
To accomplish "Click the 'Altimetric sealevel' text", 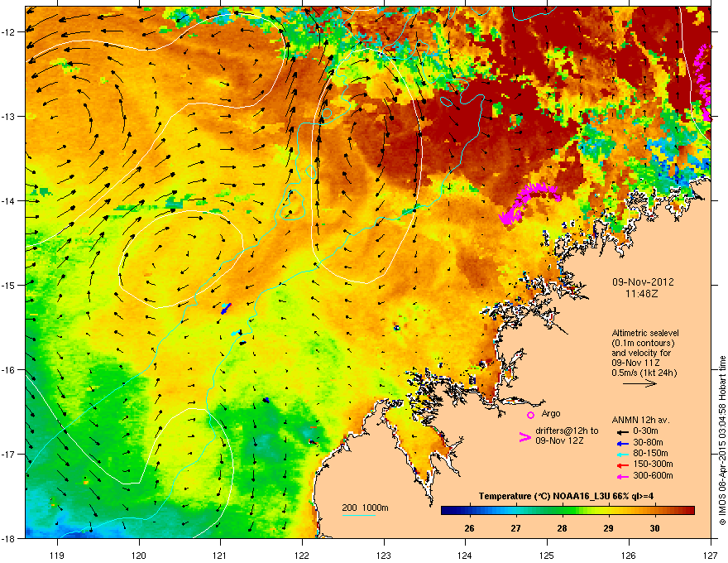I will (x=645, y=333).
